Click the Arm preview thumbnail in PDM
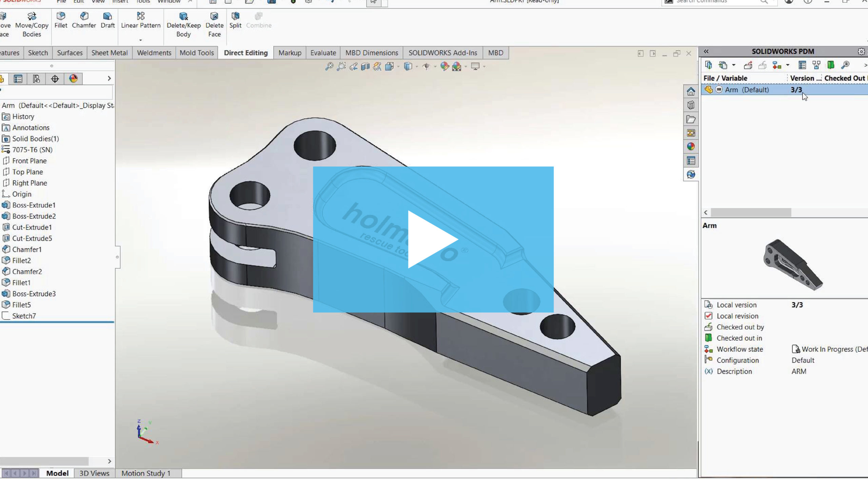Screen dimensions: 868x479 (793, 265)
